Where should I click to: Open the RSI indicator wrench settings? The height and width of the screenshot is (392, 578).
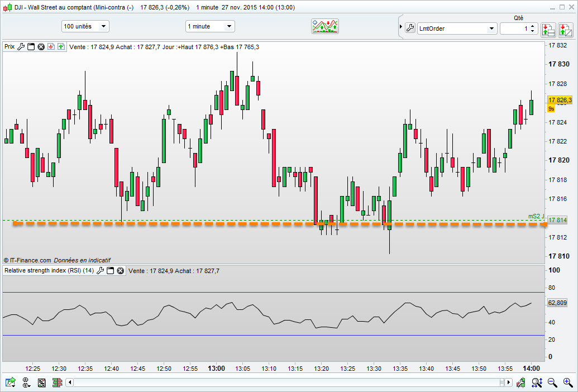(x=100, y=271)
